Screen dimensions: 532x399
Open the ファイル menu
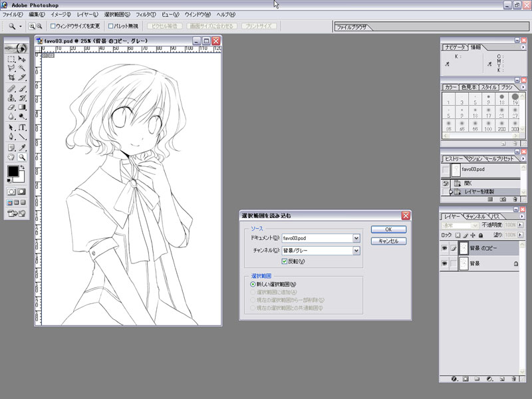[x=13, y=15]
